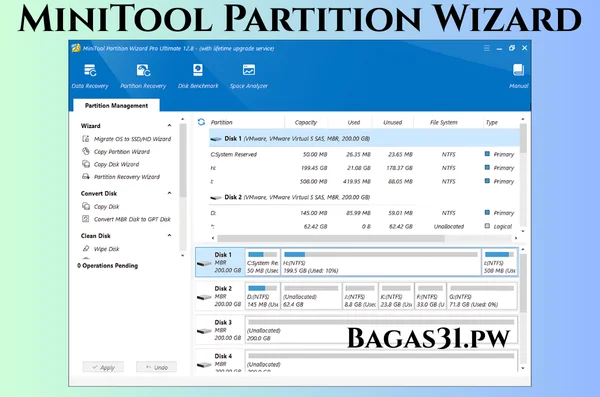Click the Convert MBR Disk to GPT icon
The width and height of the screenshot is (600, 397).
[x=86, y=219]
